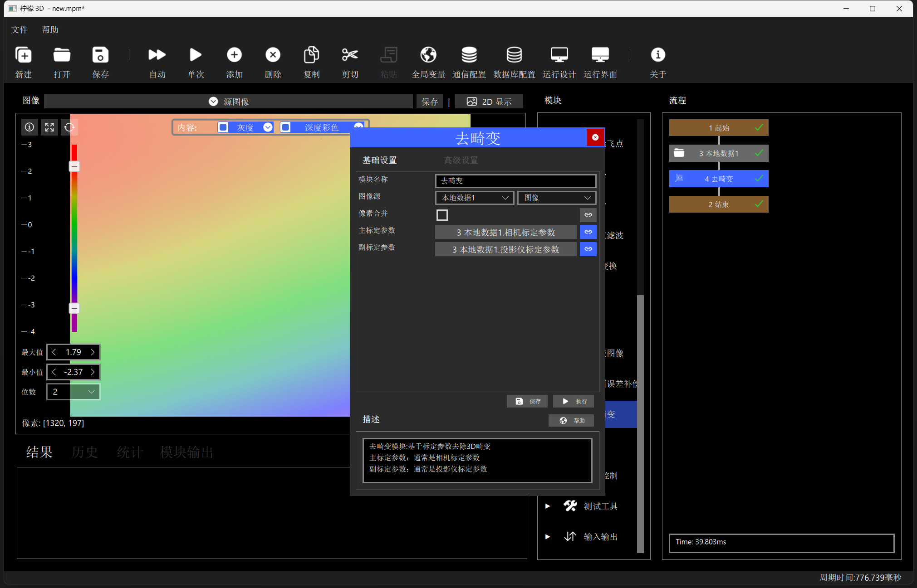This screenshot has width=917, height=588.
Task: Switch to the 历史 tab
Action: tap(84, 452)
